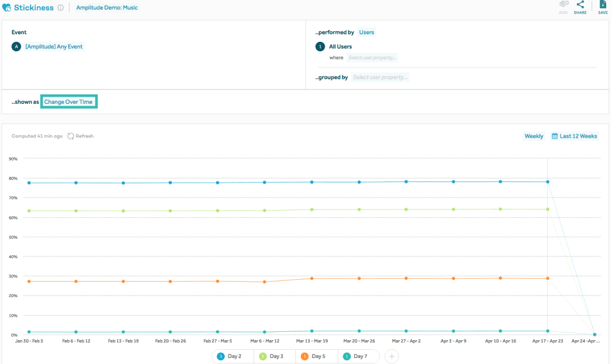
Task: Click the where user property input field
Action: (x=372, y=58)
